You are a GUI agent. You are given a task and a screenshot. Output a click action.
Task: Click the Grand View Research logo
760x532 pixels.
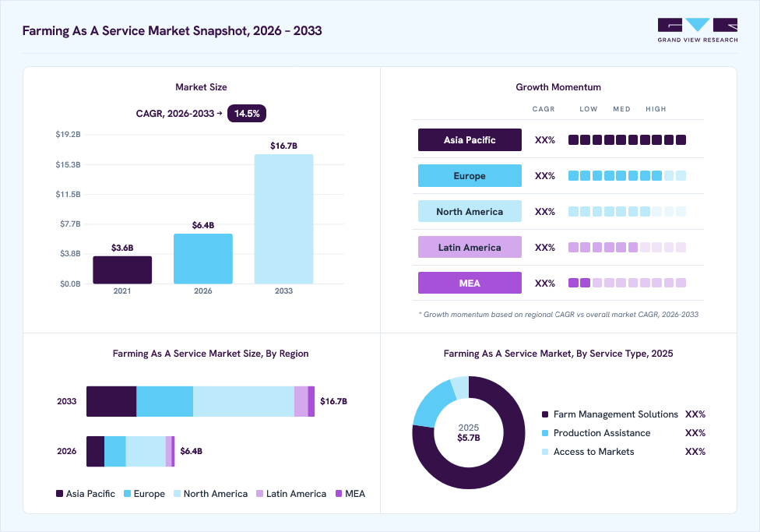tap(698, 30)
